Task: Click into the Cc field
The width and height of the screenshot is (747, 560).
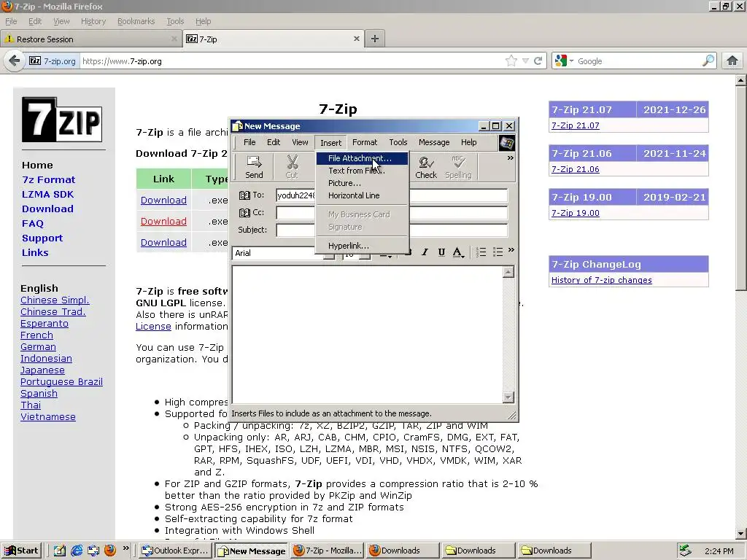Action: pyautogui.click(x=392, y=213)
